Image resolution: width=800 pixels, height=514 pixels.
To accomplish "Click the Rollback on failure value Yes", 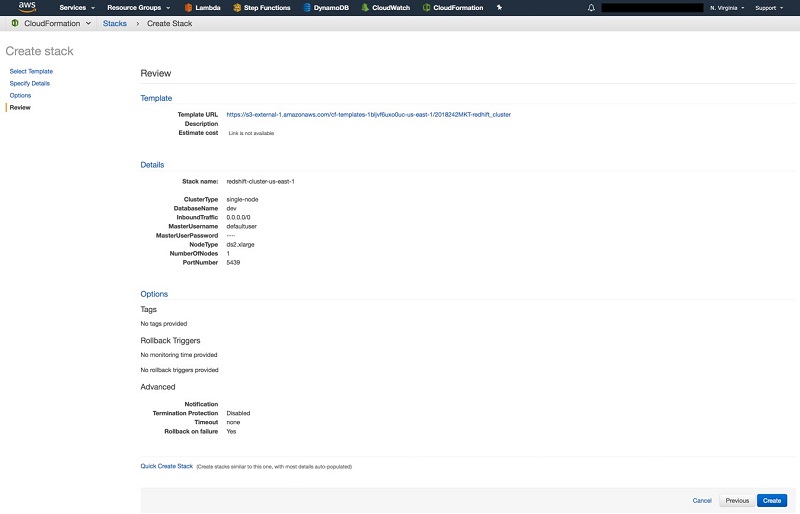I will pos(231,431).
